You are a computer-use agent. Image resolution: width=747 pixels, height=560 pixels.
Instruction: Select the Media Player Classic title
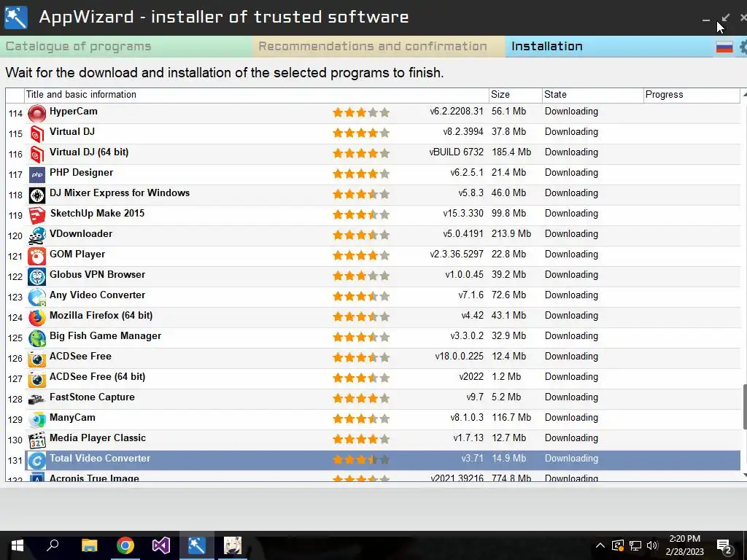coord(98,438)
